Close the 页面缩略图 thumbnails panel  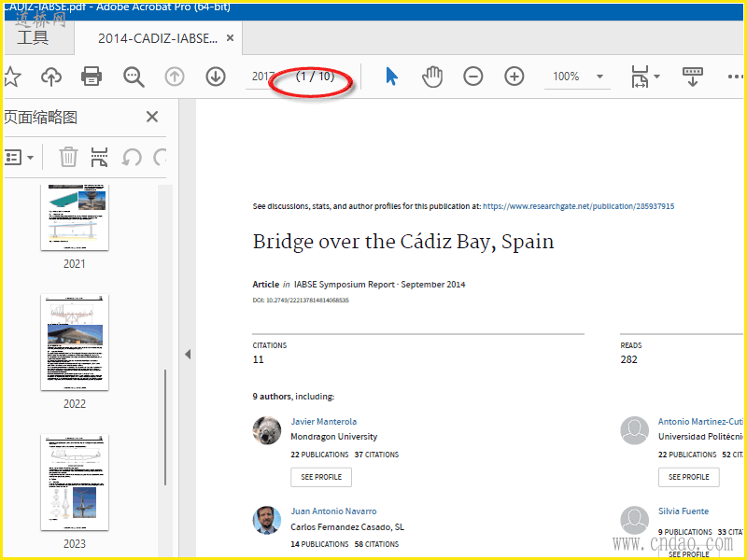[152, 117]
